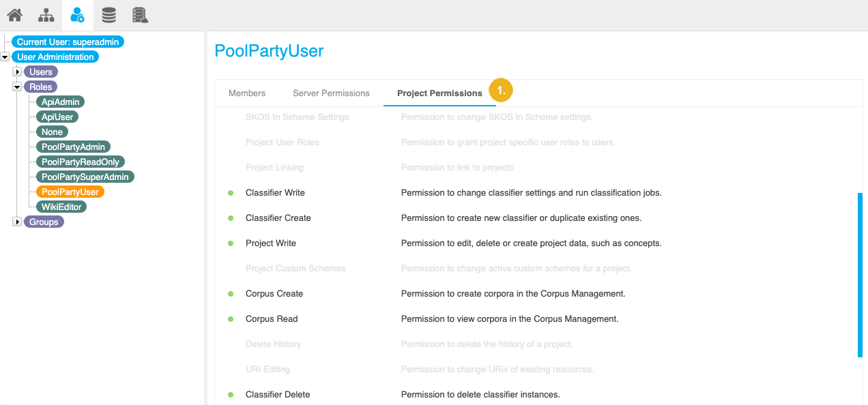
Task: Select the WikiEditor role
Action: tap(62, 207)
